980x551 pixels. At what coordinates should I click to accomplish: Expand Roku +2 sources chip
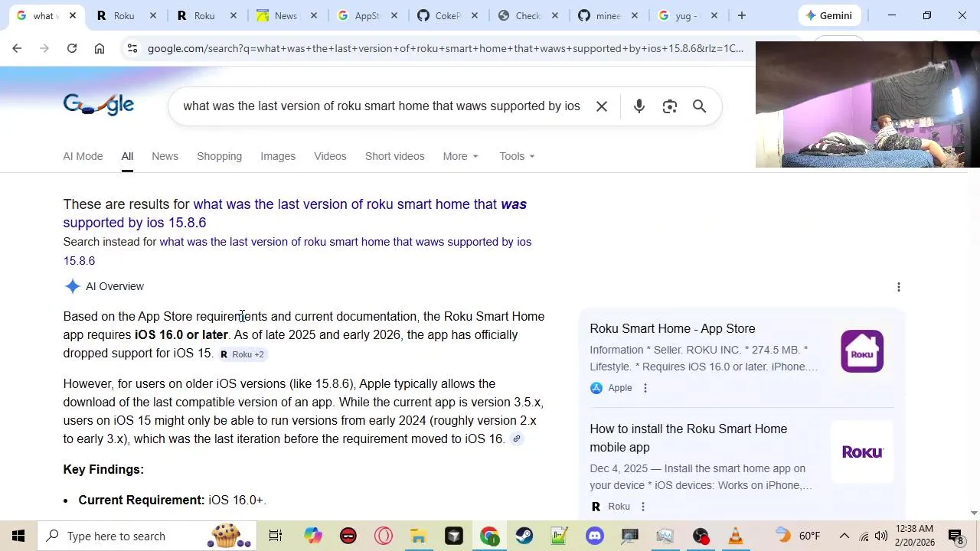click(242, 354)
